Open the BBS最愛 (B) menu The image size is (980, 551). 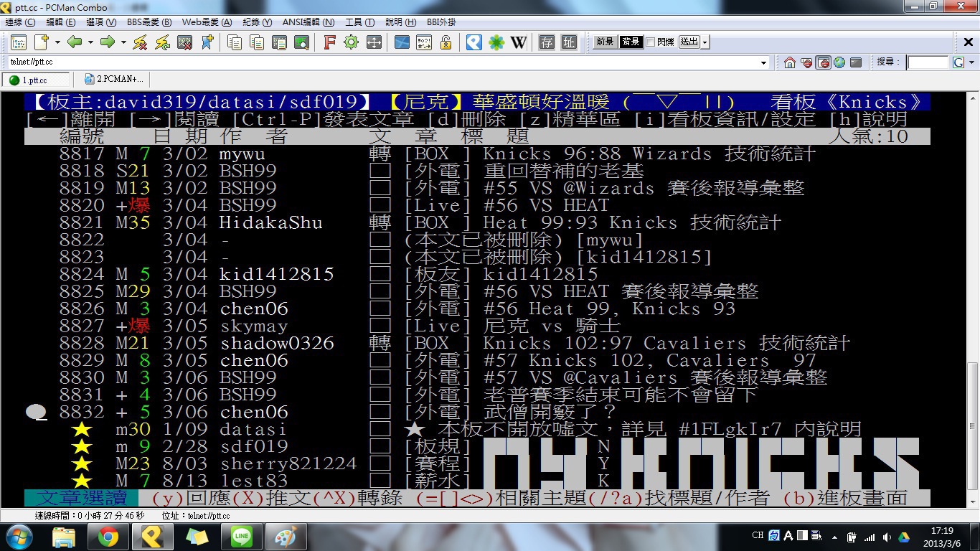tap(149, 22)
